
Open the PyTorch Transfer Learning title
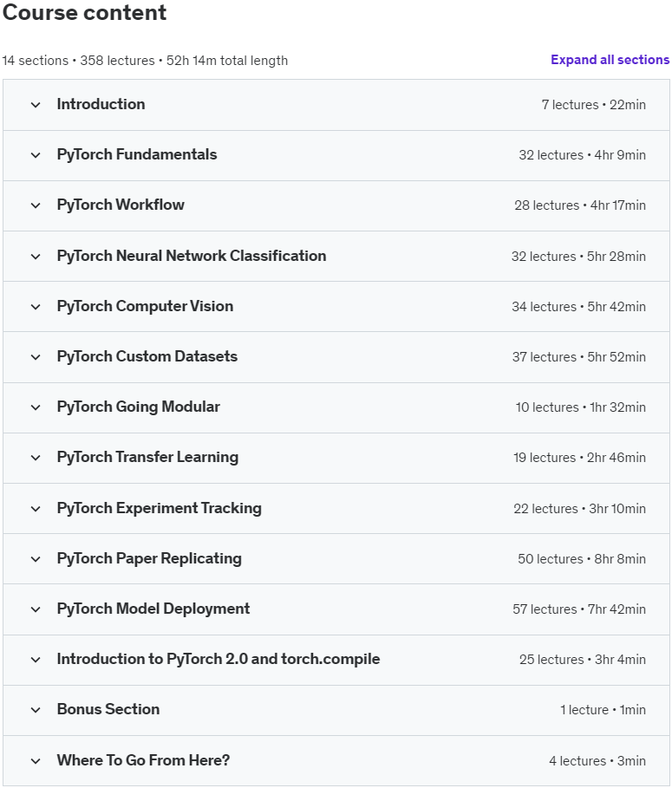click(x=147, y=457)
